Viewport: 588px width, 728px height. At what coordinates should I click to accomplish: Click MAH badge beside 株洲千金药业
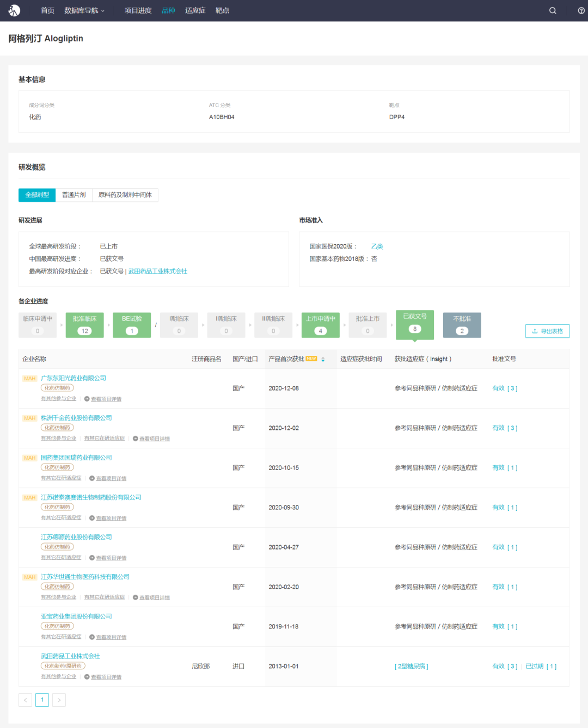click(29, 418)
